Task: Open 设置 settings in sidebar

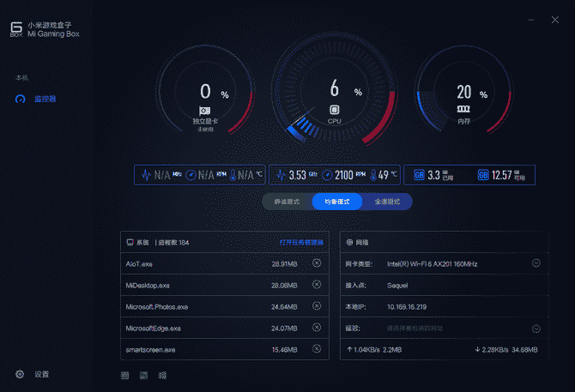Action: (41, 374)
